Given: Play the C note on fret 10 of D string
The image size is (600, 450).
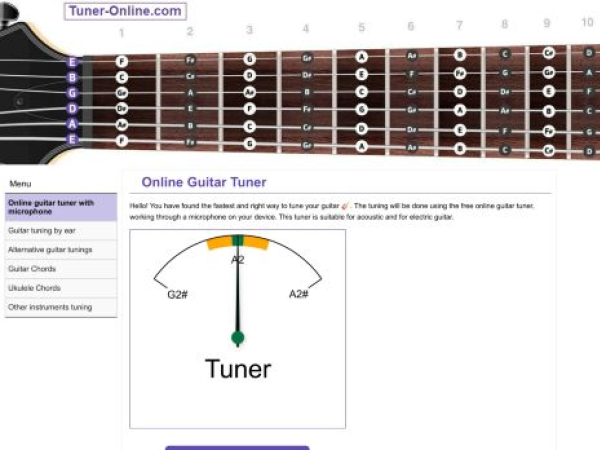Looking at the screenshot, I should click(x=589, y=111).
